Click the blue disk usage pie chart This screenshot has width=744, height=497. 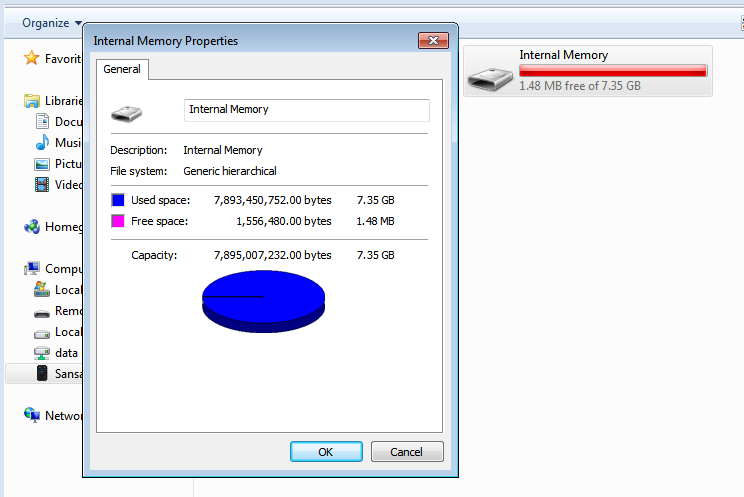click(263, 301)
